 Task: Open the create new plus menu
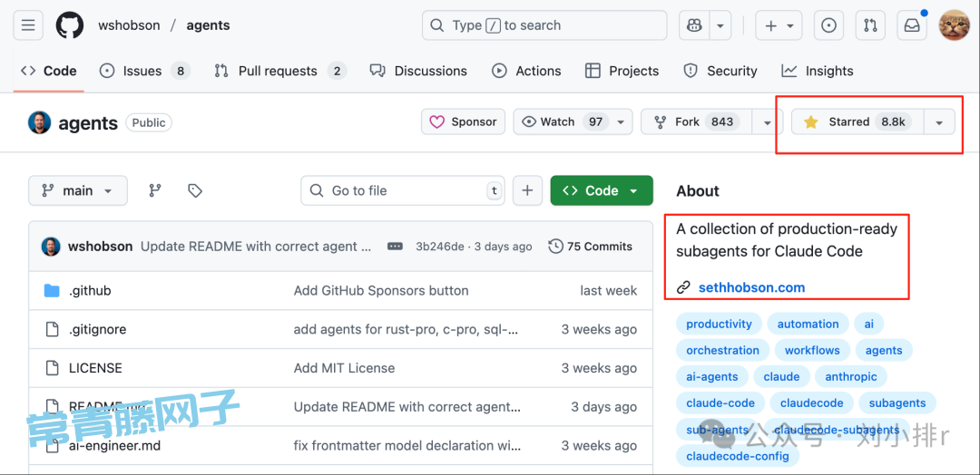tap(779, 25)
